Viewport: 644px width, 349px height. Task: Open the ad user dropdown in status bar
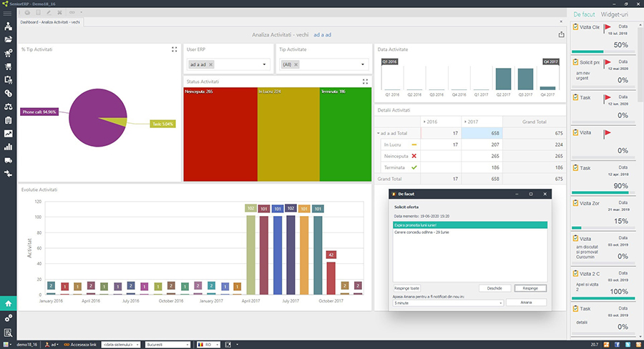click(52, 345)
